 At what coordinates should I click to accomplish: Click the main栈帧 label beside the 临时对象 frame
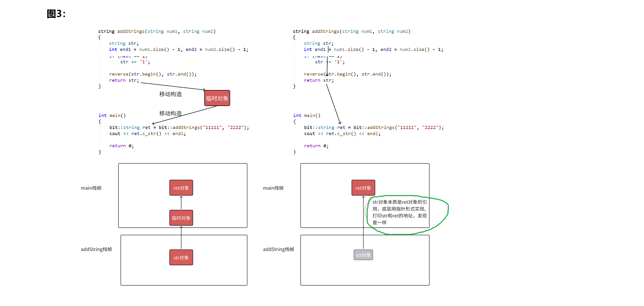91,188
